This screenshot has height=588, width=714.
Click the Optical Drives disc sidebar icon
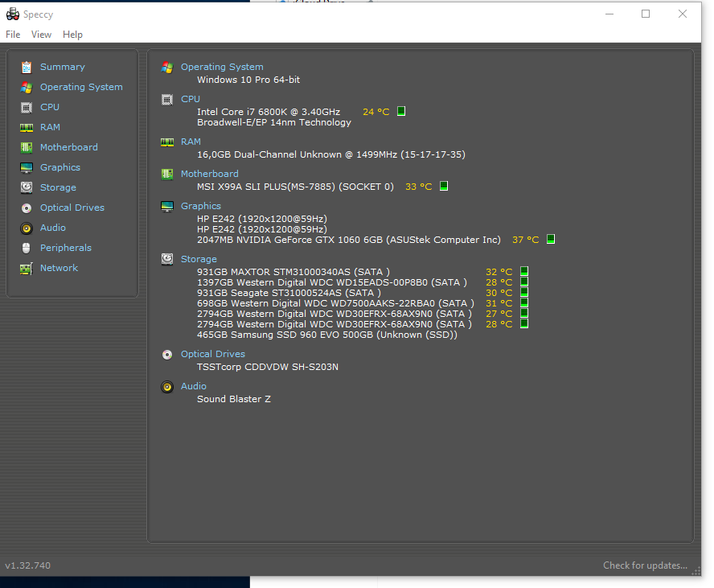(27, 208)
